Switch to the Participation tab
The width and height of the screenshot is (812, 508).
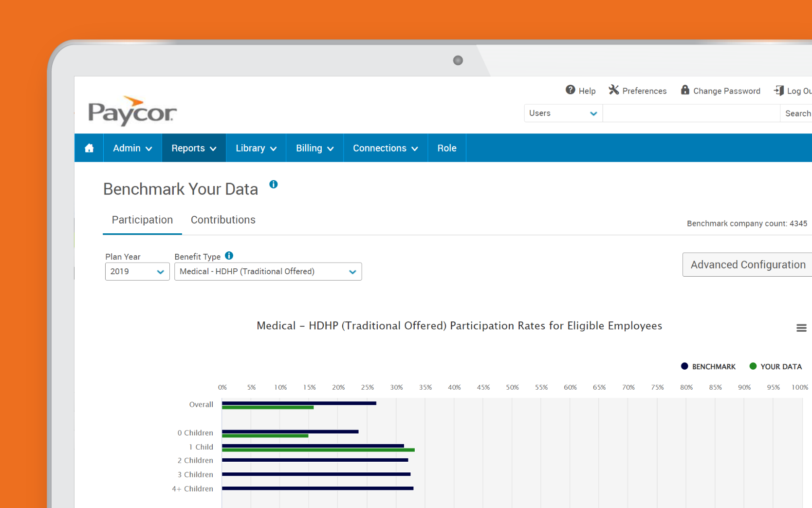pyautogui.click(x=142, y=220)
